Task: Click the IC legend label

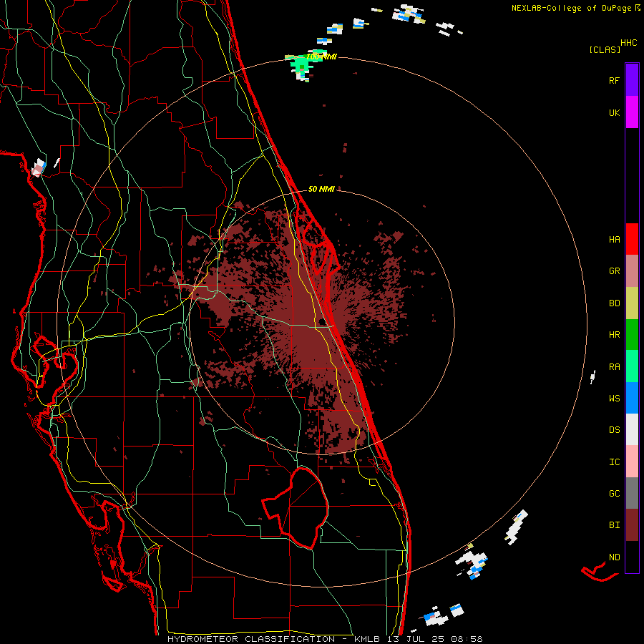Action: [x=614, y=462]
